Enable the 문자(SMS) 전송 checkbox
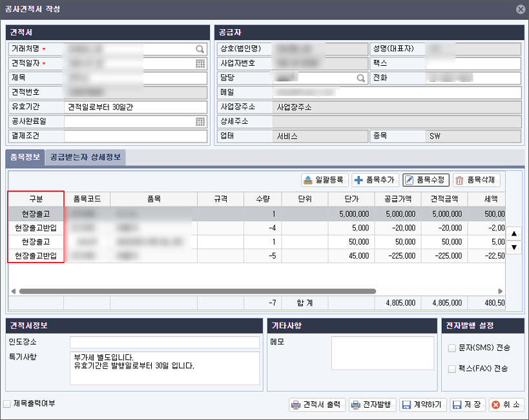Image resolution: width=529 pixels, height=420 pixels. [x=451, y=348]
